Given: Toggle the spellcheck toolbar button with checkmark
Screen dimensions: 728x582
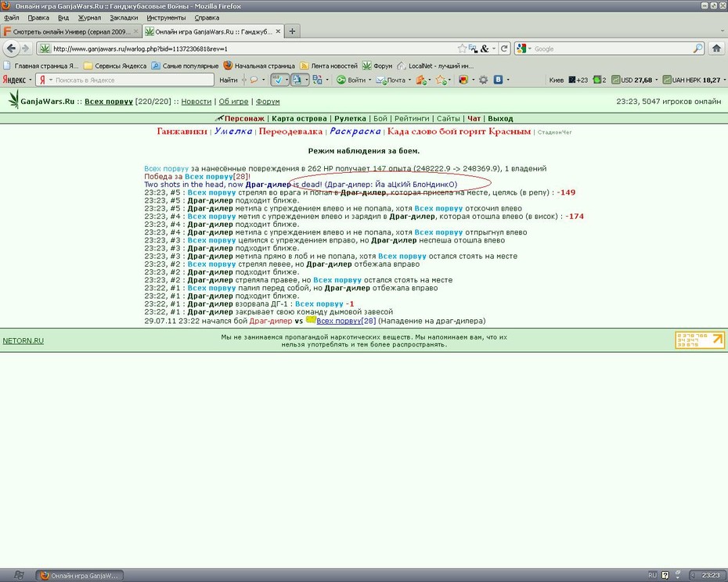Looking at the screenshot, I should [x=277, y=80].
